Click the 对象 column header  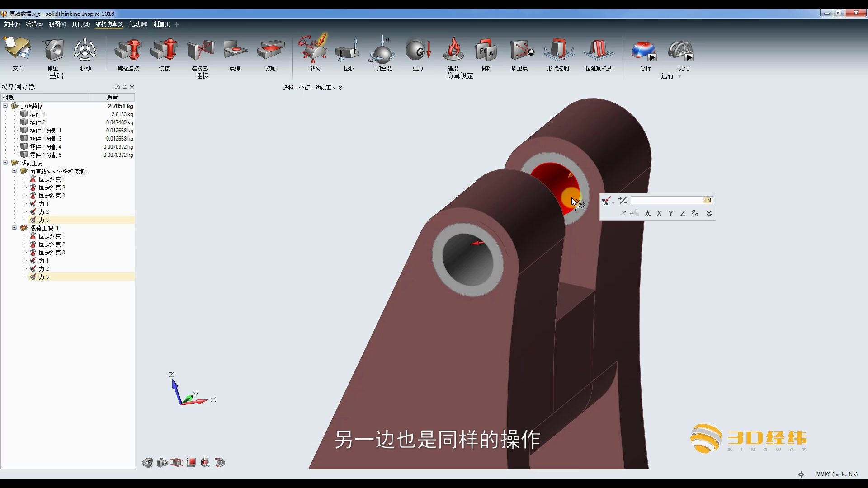tap(44, 98)
